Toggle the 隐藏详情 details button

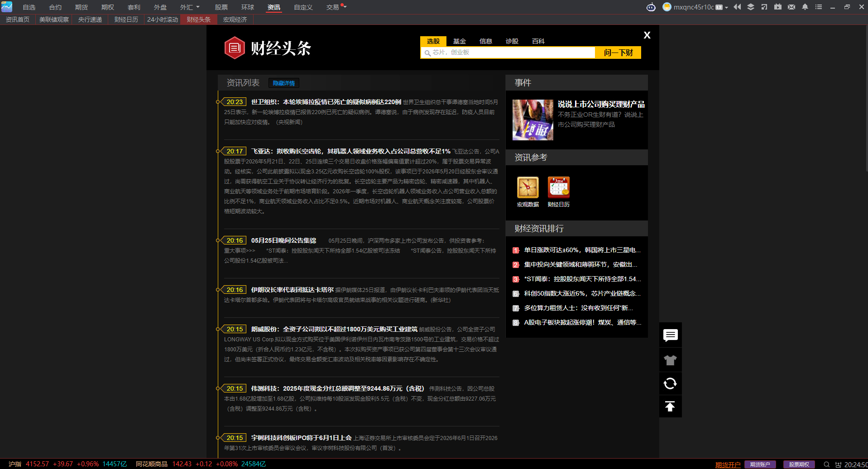click(x=284, y=83)
